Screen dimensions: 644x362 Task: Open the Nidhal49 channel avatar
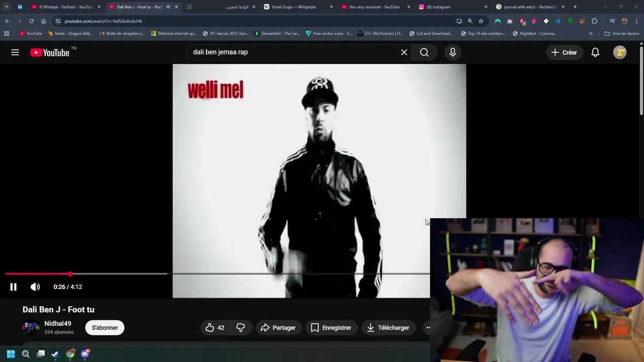point(31,328)
